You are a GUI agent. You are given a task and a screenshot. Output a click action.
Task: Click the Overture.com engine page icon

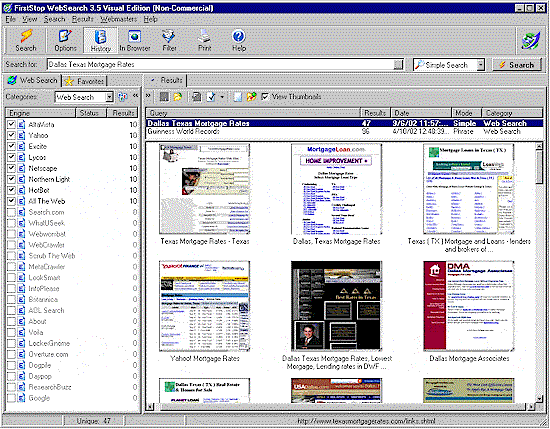tap(22, 354)
